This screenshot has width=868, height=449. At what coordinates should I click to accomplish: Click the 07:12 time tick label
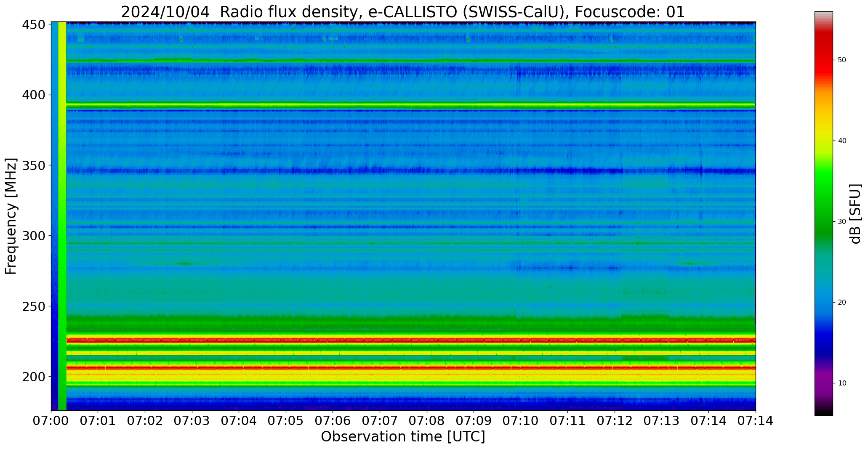615,421
